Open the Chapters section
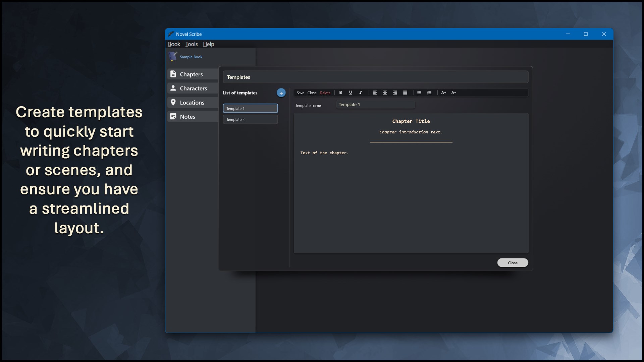Image resolution: width=644 pixels, height=362 pixels. 193,74
